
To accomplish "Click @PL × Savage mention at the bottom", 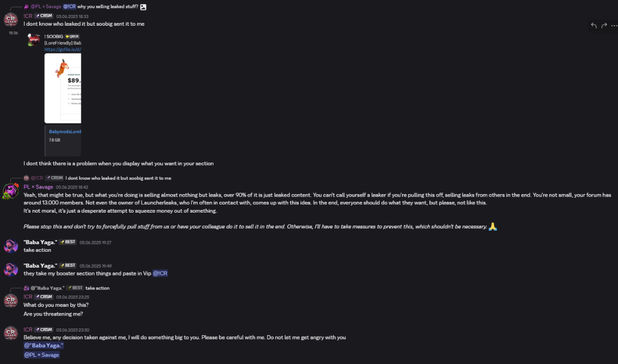I will point(42,355).
